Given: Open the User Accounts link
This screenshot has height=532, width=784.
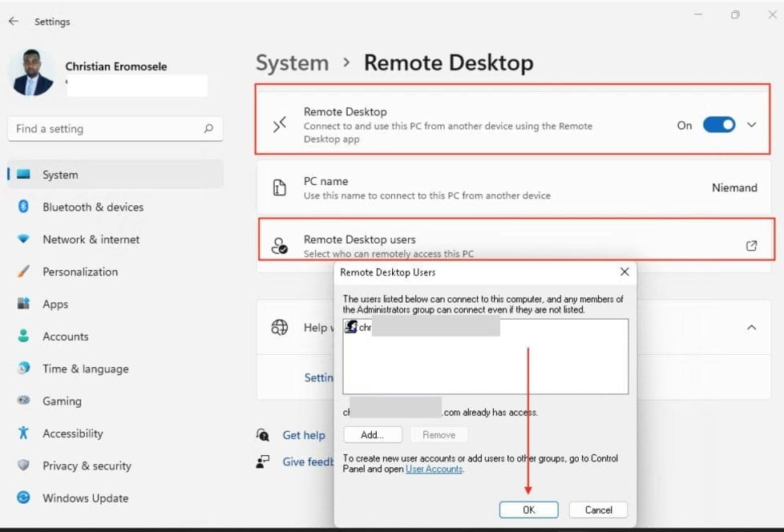Looking at the screenshot, I should (x=434, y=469).
